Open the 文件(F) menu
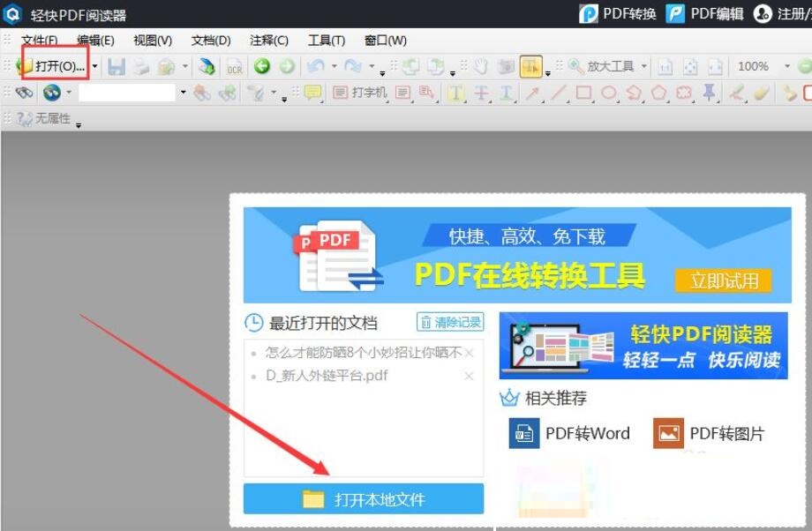The height and width of the screenshot is (531, 812). coord(37,41)
